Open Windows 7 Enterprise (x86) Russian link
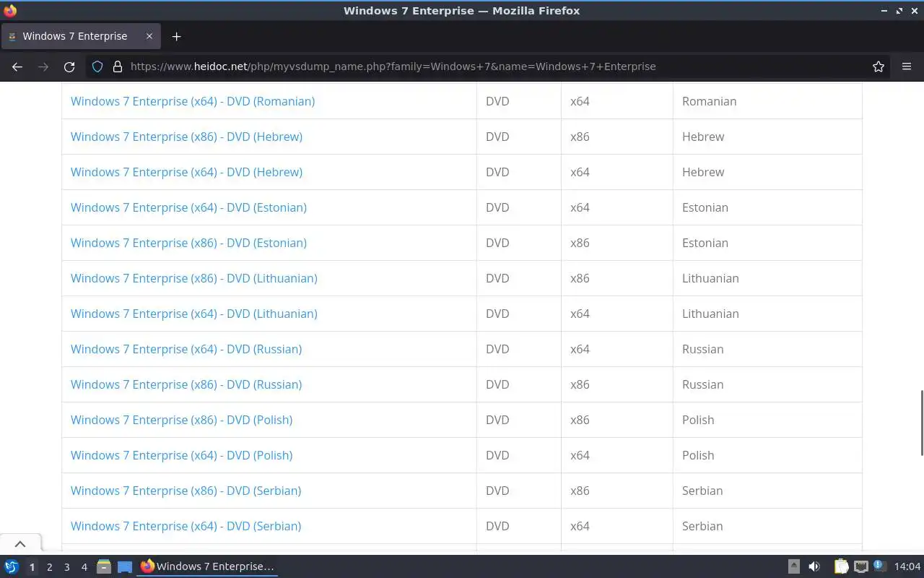The height and width of the screenshot is (578, 924). point(186,384)
